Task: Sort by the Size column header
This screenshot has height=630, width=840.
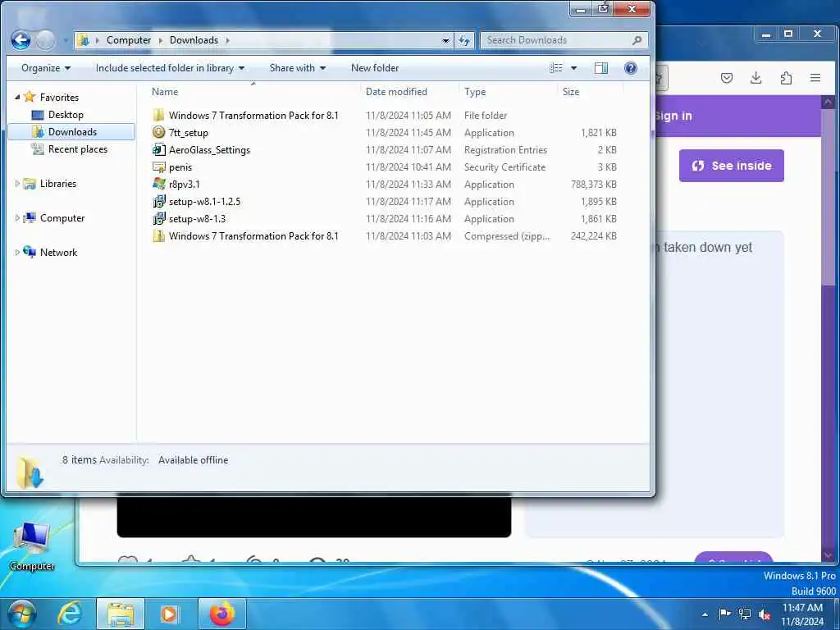Action: [571, 92]
